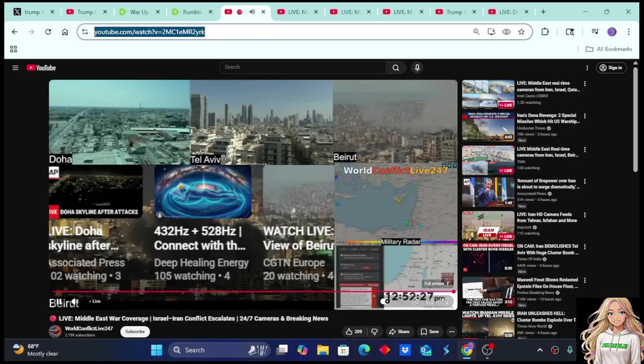Screen dimensions: 644x364
Task: Open options for 'Iran's Dena Revenge' video
Action: (x=584, y=116)
